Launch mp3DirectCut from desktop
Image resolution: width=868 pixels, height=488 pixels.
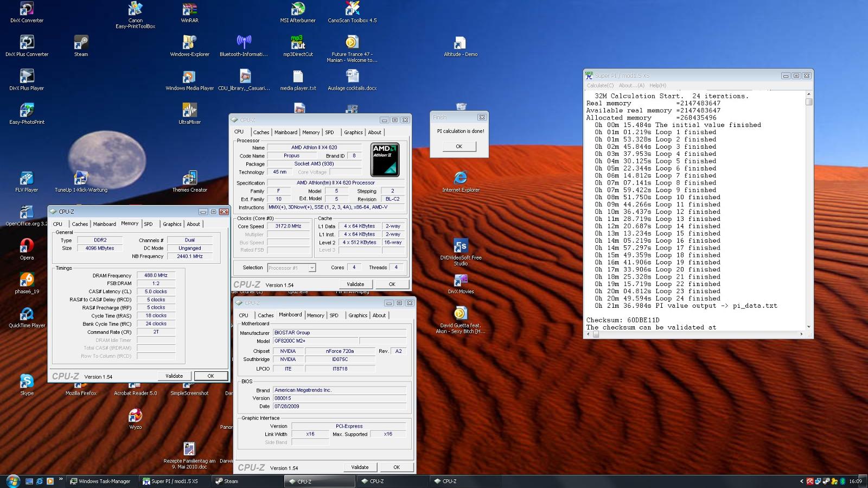(x=298, y=46)
